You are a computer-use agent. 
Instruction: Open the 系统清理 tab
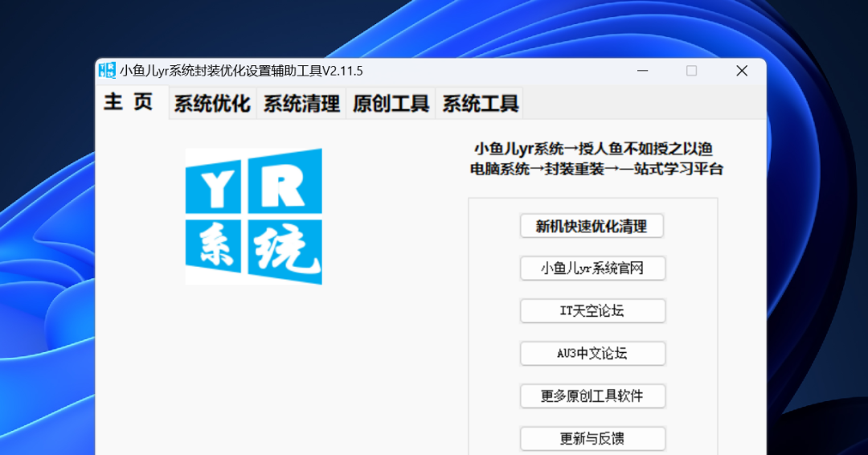coord(301,104)
